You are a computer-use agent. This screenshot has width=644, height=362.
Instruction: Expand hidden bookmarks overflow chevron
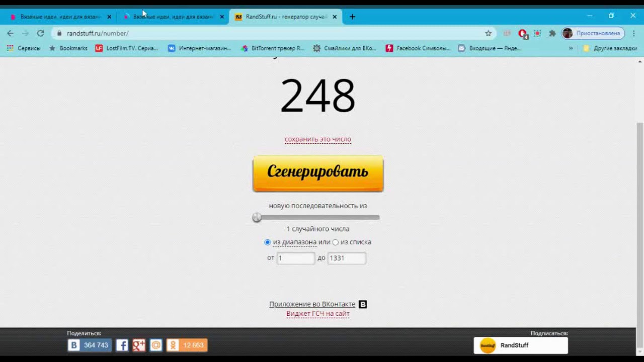[x=571, y=48]
